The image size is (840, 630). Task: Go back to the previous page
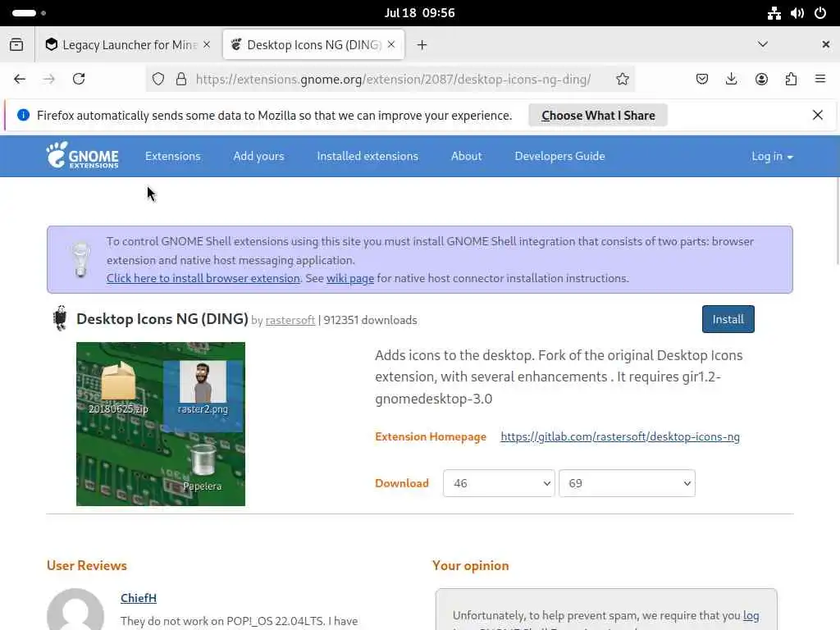point(20,79)
